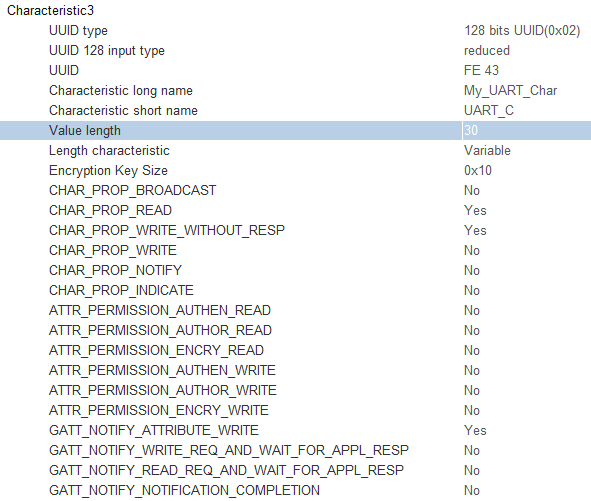Image resolution: width=591 pixels, height=501 pixels.
Task: Click the UUID 128 input type label
Action: tap(107, 51)
